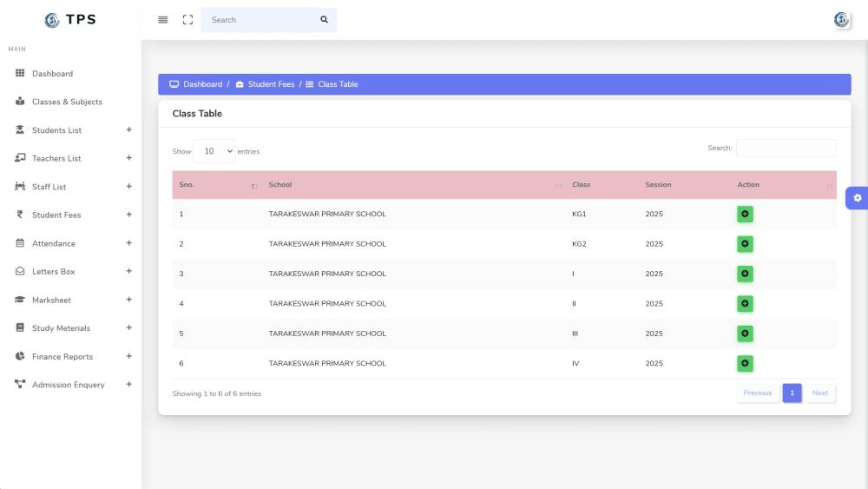Click the 'Class Table' card heading
This screenshot has width=868, height=489.
(197, 114)
